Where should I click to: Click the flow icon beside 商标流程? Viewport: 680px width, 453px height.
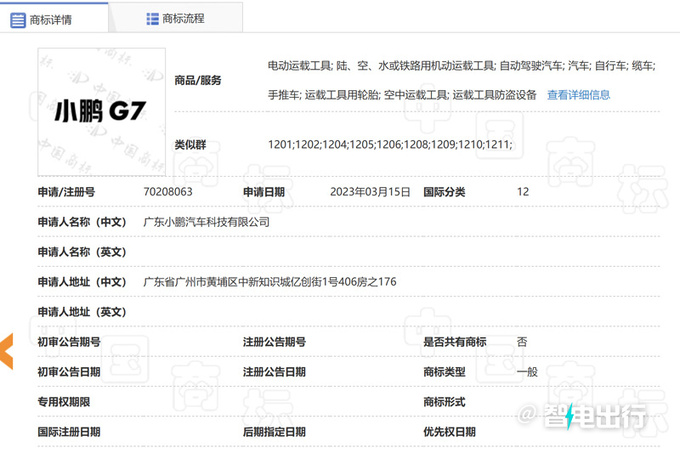(152, 19)
